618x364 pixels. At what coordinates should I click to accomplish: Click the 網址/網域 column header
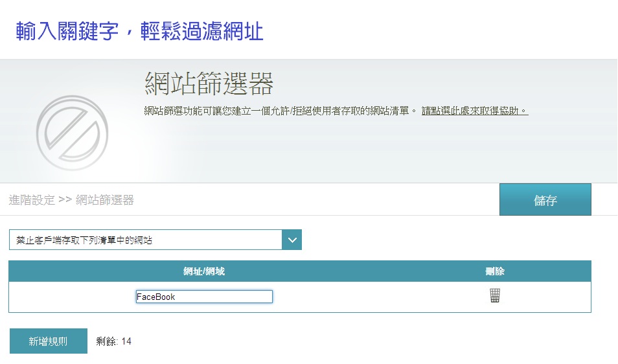coord(204,271)
